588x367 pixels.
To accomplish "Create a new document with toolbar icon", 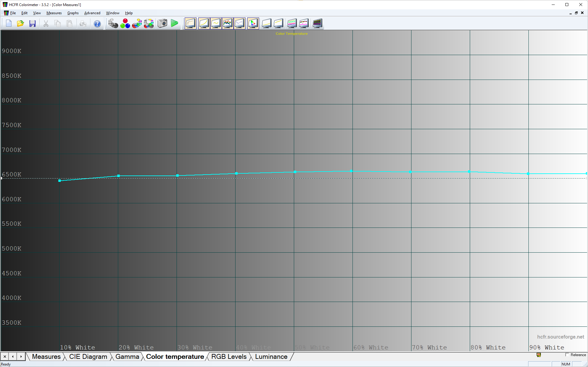I will tap(9, 23).
